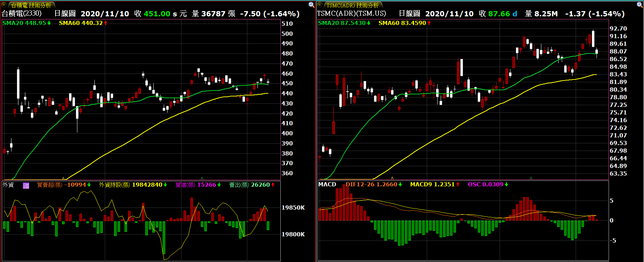
Task: Open the purple list icon beside 外資
Action: (26, 185)
